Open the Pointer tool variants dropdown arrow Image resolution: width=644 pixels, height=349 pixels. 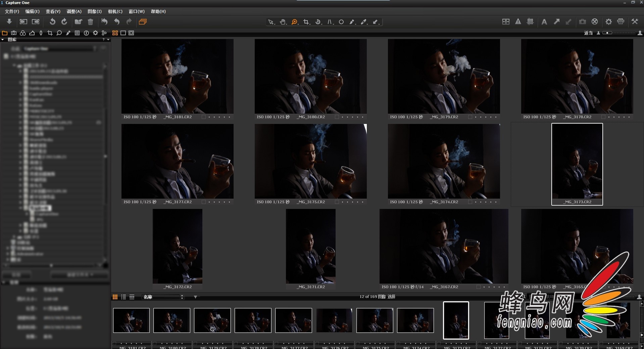(275, 24)
